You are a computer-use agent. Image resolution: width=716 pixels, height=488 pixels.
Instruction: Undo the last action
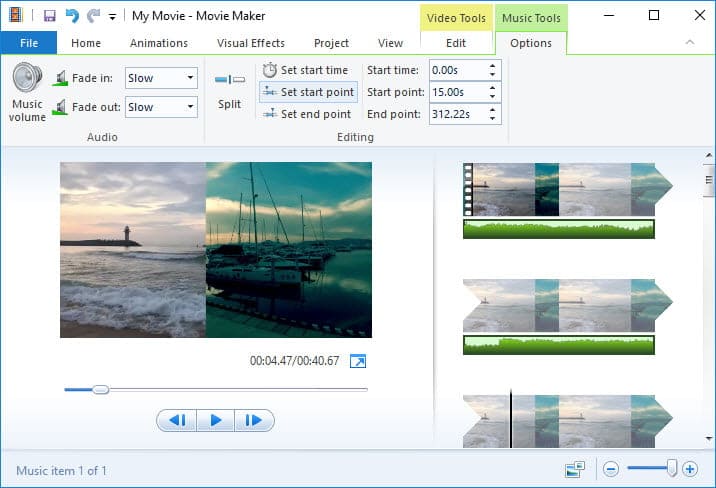71,16
